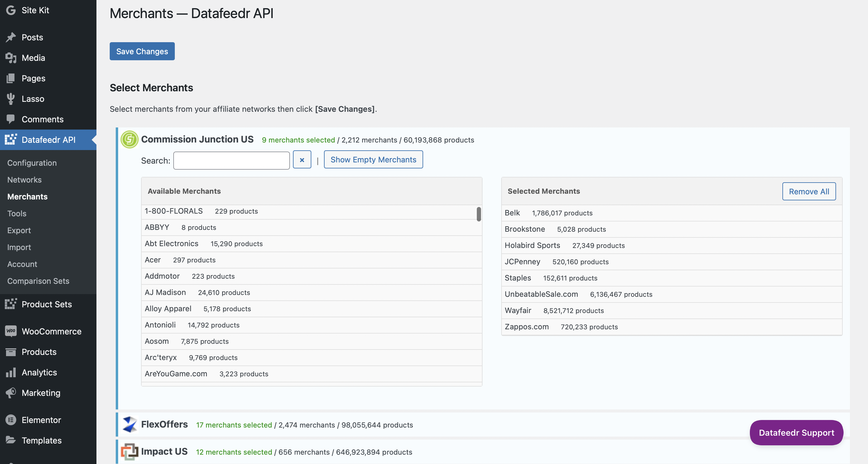Click the Commission Junction network logo
The width and height of the screenshot is (868, 464).
(129, 140)
